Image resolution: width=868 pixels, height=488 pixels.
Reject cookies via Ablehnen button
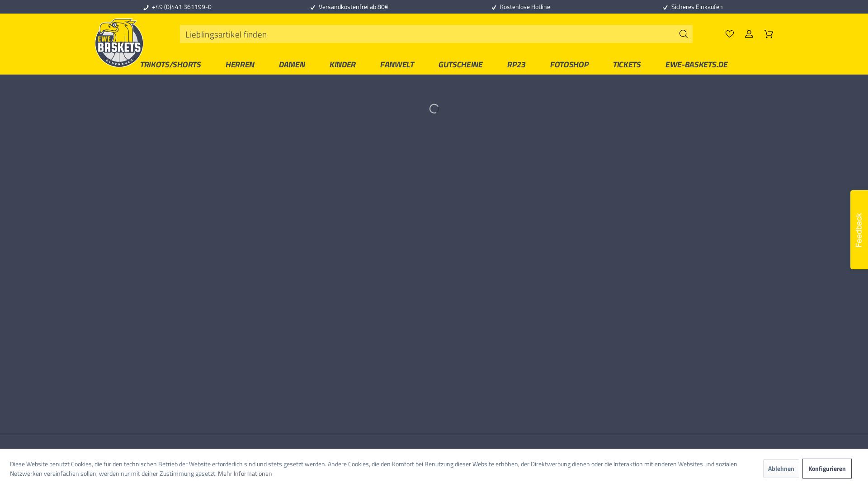pyautogui.click(x=781, y=469)
